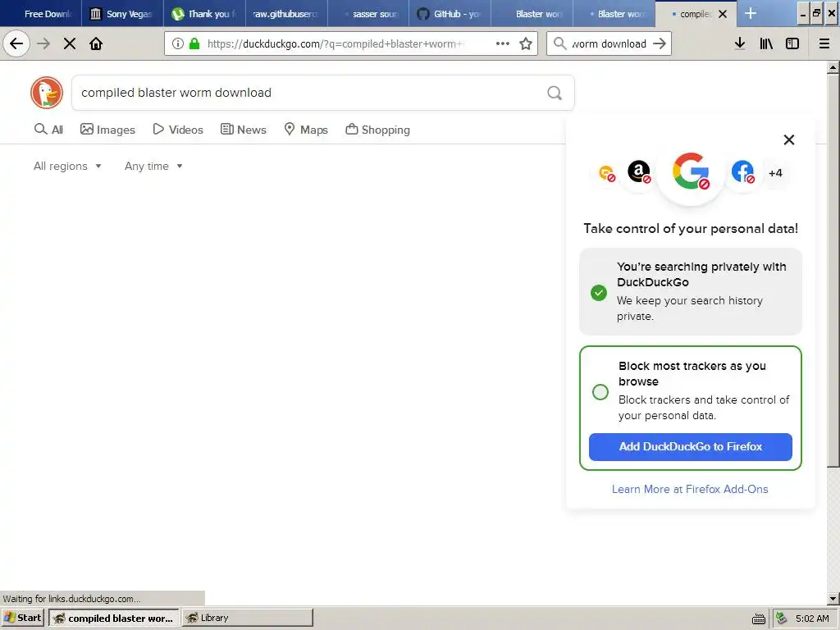This screenshot has height=630, width=840.
Task: Expand the All regions dropdown
Action: tap(67, 166)
